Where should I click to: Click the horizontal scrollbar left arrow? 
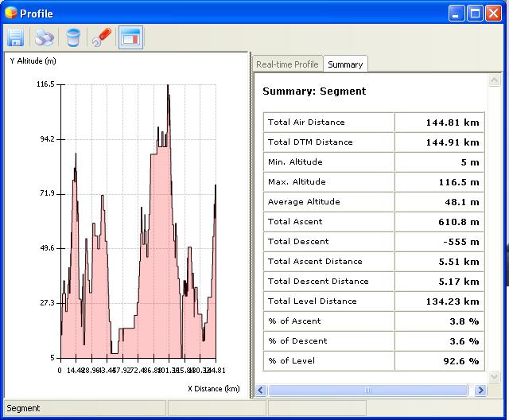(x=261, y=390)
